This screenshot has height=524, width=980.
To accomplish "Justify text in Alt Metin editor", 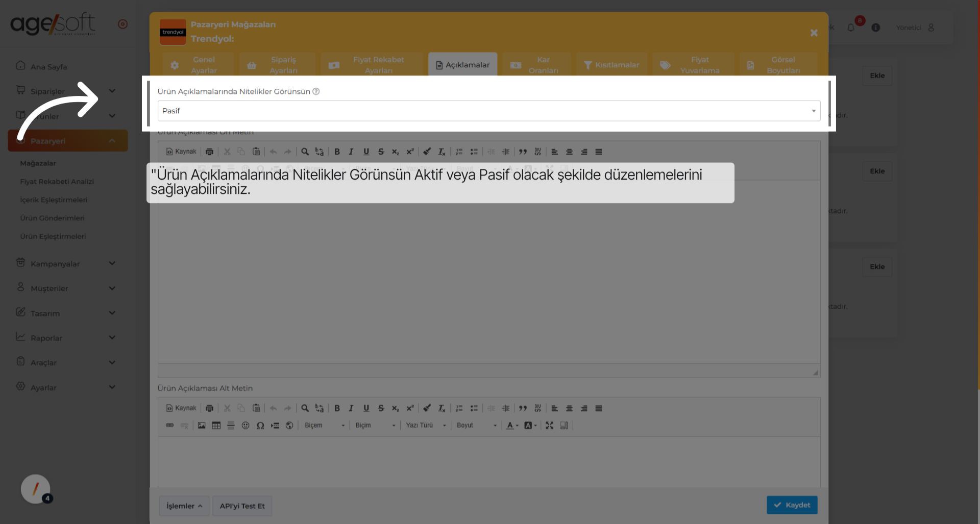I will (599, 408).
